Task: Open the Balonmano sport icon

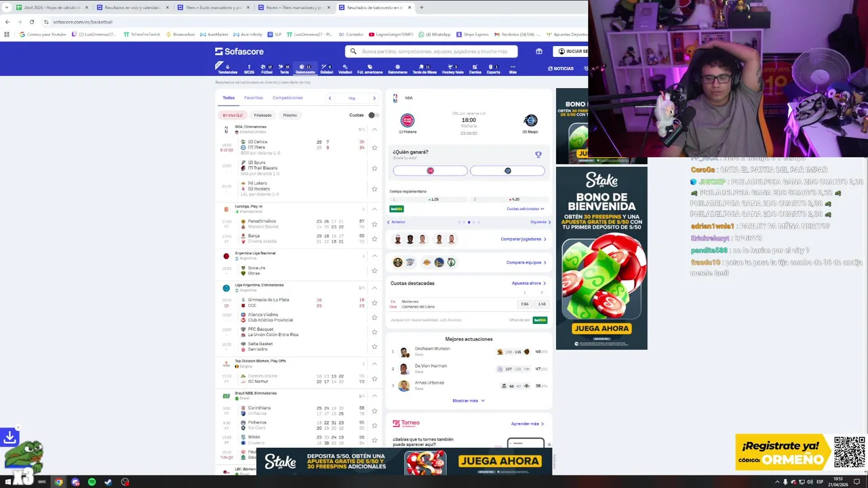Action: [397, 69]
